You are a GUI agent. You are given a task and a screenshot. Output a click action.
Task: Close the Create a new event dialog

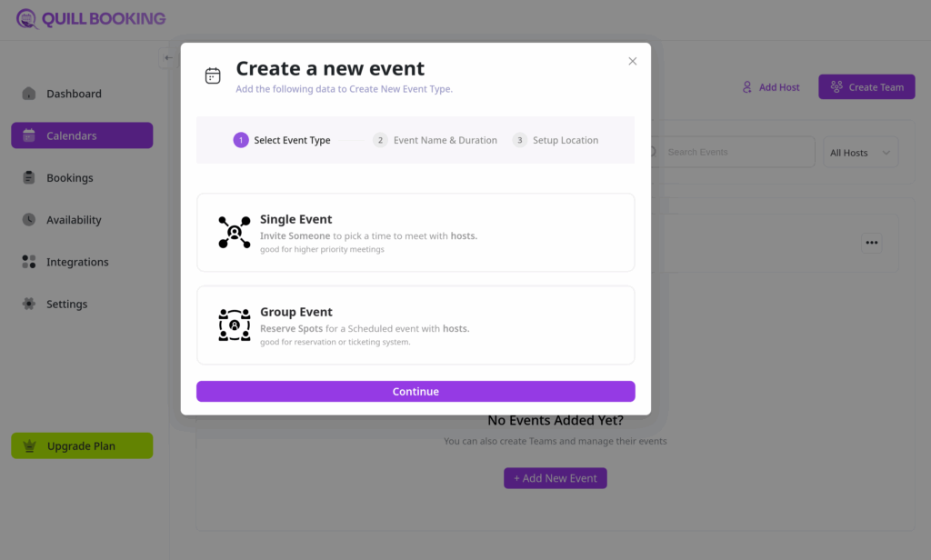coord(633,61)
